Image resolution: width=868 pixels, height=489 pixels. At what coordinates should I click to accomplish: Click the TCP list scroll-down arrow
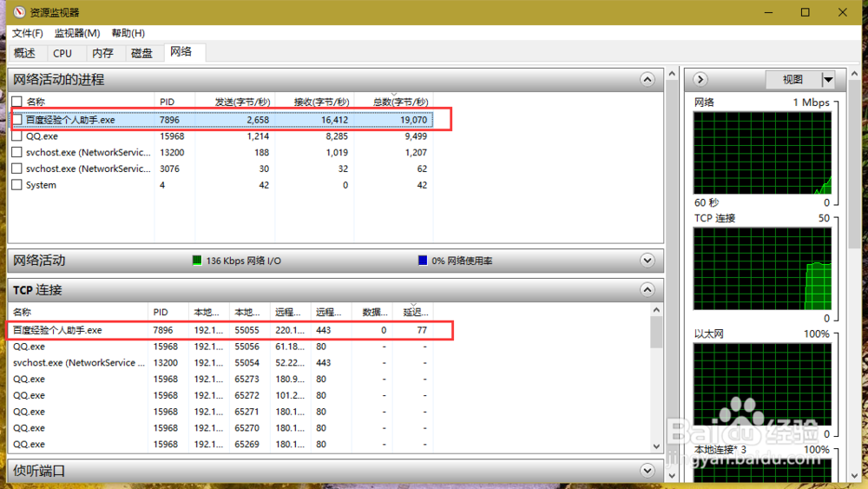tap(656, 446)
